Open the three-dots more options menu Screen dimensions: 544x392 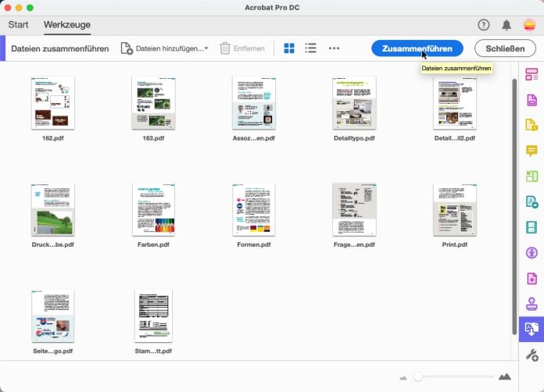[335, 48]
